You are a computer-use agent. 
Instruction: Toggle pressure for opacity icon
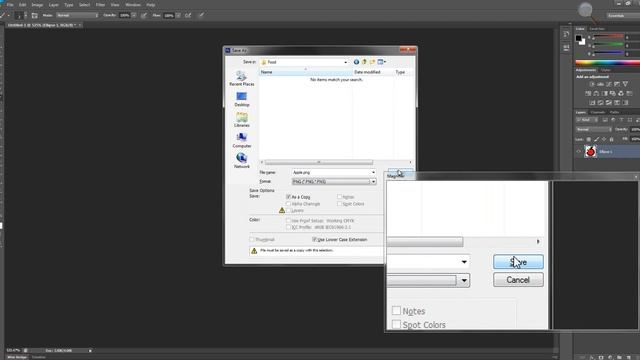point(144,16)
